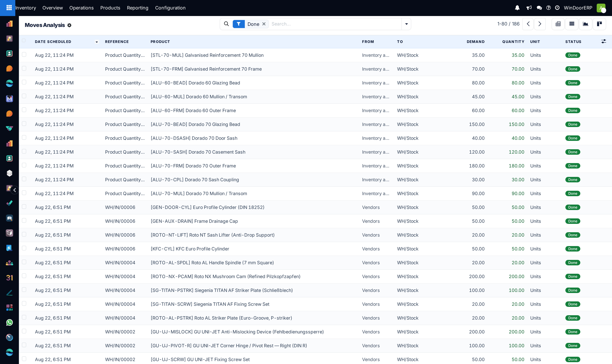
Task: Open the green checkmark app in sidebar
Action: tap(9, 203)
